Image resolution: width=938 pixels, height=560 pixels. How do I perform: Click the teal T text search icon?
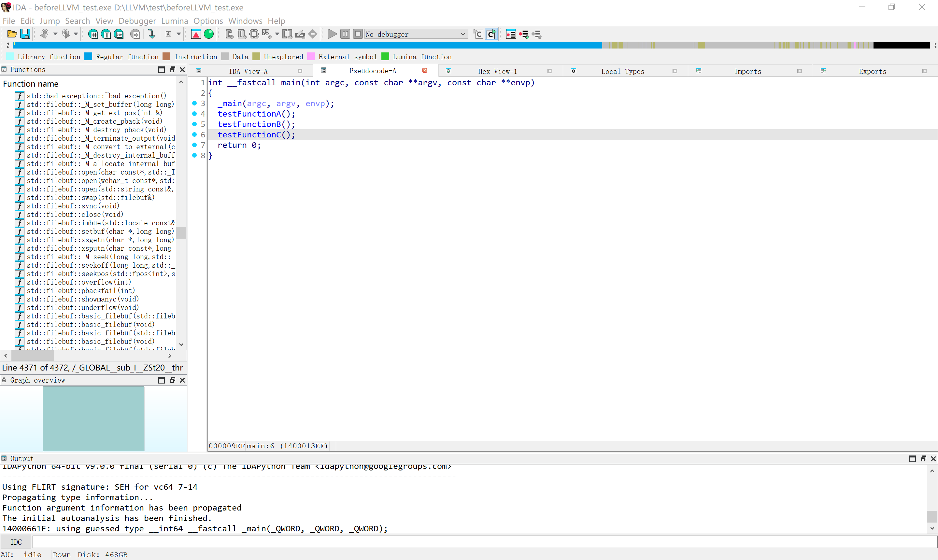click(x=107, y=34)
